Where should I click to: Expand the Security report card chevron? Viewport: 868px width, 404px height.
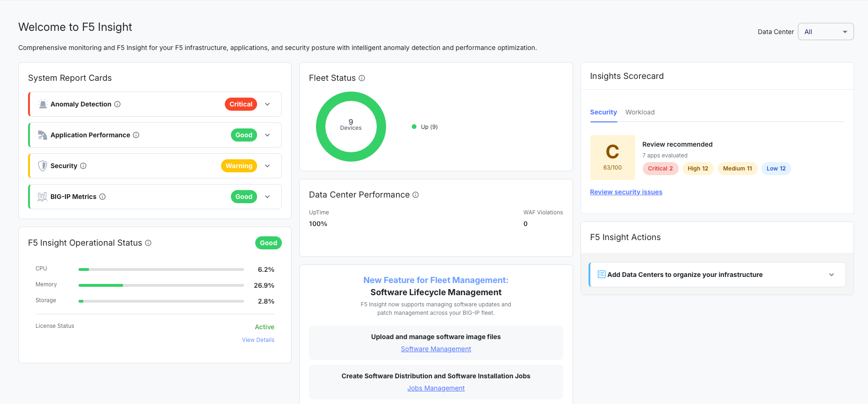pos(267,166)
